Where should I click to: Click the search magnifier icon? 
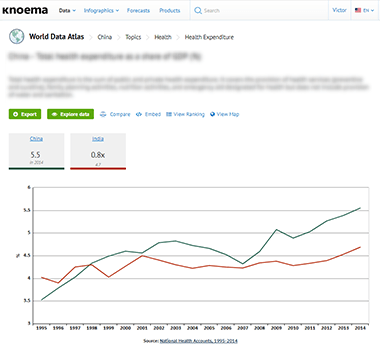[x=198, y=11]
